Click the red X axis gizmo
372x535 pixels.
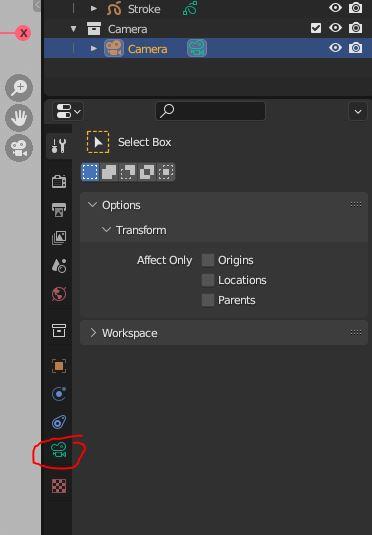23,33
